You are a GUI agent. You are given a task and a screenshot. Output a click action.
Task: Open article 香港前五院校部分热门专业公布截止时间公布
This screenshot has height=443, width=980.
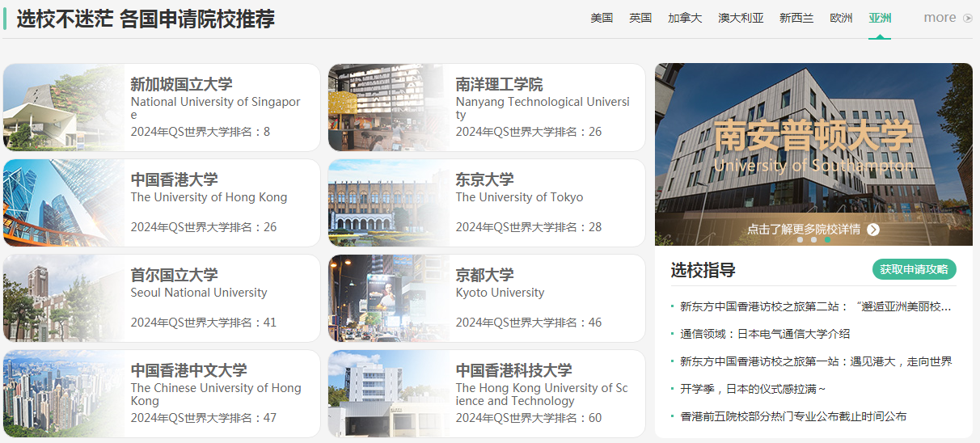tap(793, 416)
